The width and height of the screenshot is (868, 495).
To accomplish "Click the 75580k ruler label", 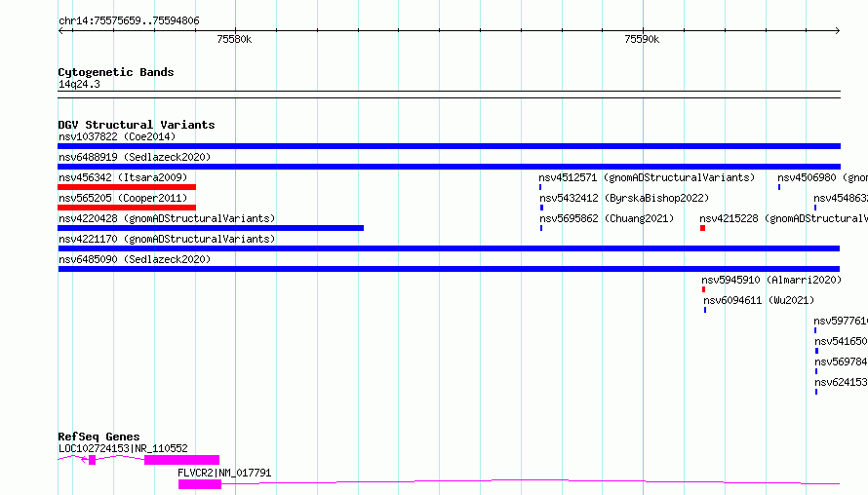I will pos(234,39).
